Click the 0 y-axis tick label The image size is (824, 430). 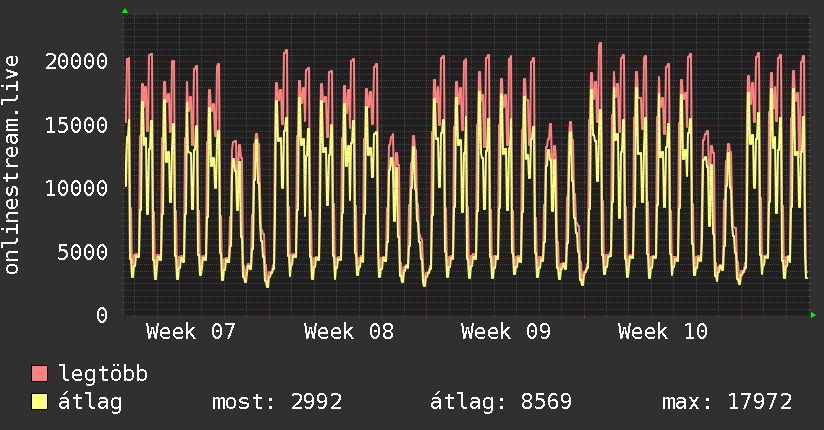tap(102, 315)
